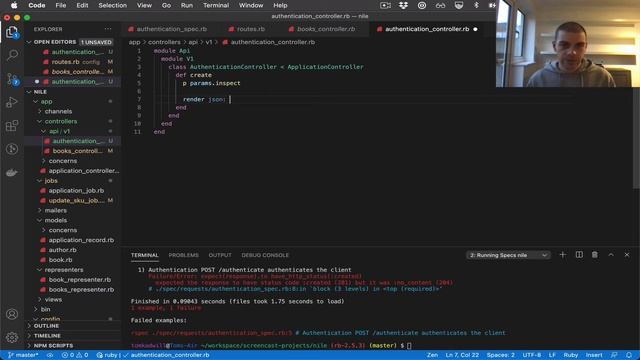Click the feedback icon in status bar
The width and height of the screenshot is (640, 360).
(x=614, y=355)
